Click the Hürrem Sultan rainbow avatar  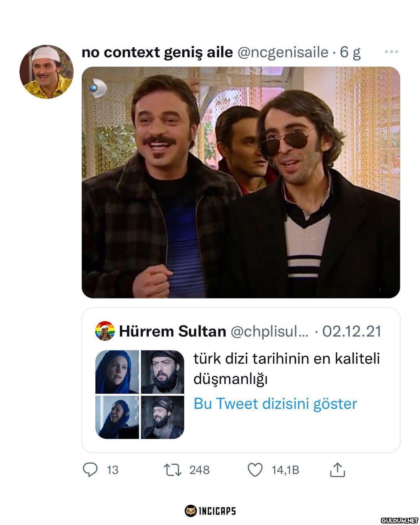(x=105, y=331)
